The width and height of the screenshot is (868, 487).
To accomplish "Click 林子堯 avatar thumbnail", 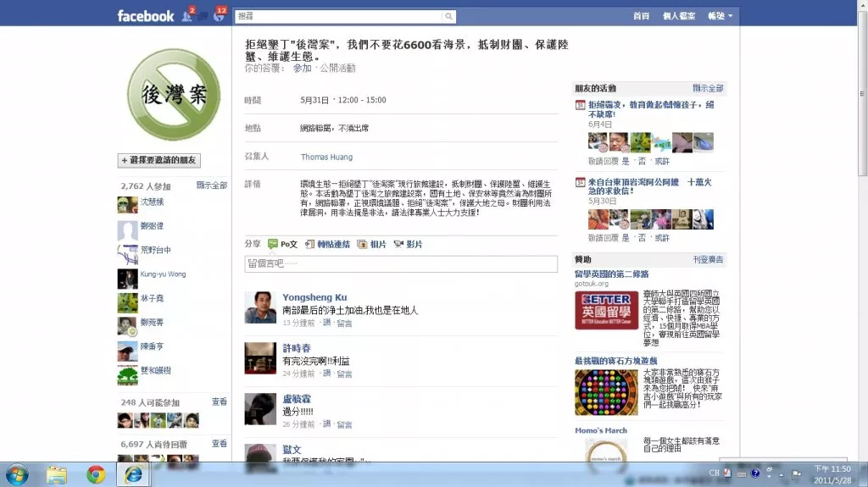I will (127, 302).
